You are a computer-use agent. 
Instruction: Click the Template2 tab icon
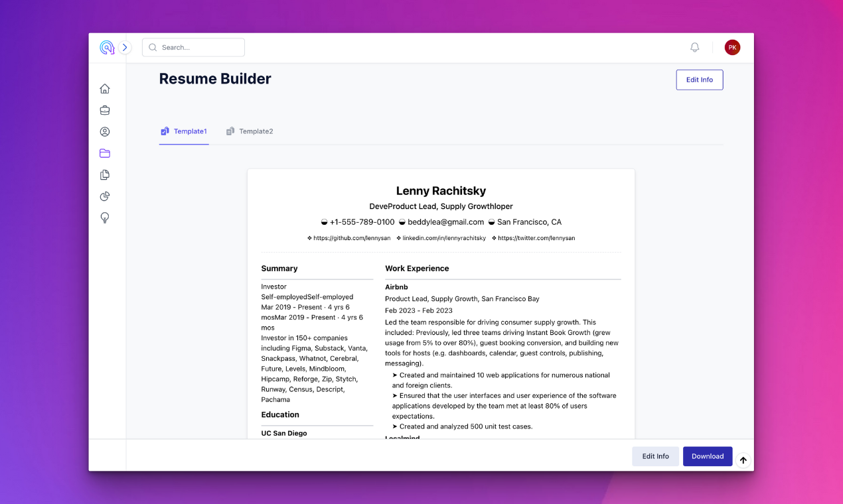(230, 131)
